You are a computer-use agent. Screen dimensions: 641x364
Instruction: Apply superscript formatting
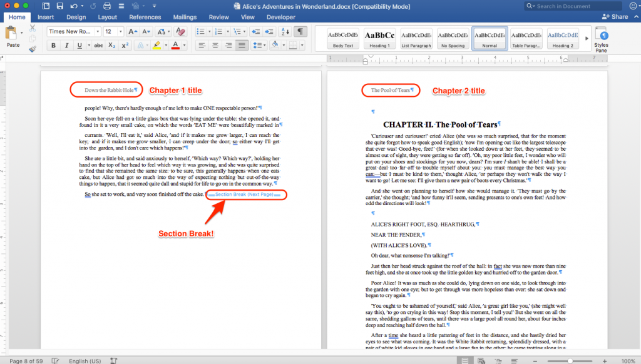click(125, 46)
